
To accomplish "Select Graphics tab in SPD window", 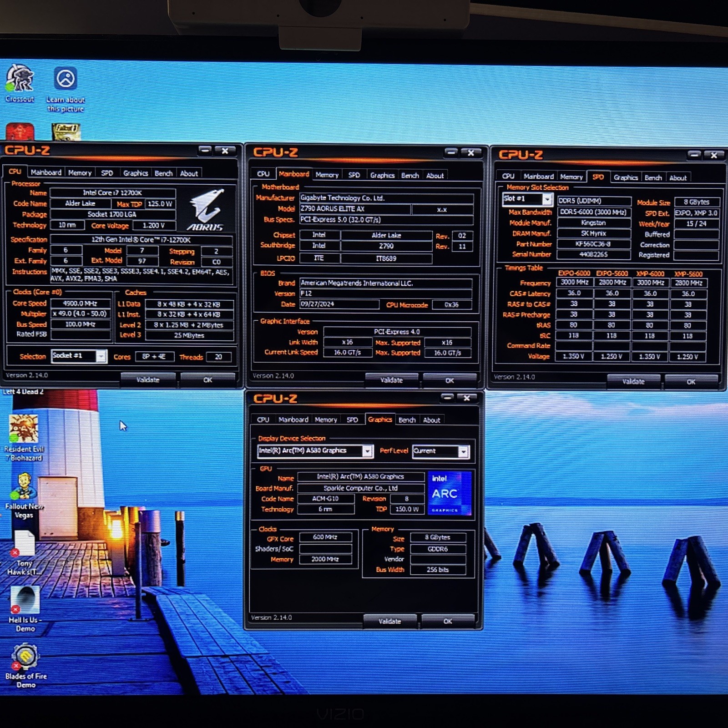I will click(x=626, y=177).
